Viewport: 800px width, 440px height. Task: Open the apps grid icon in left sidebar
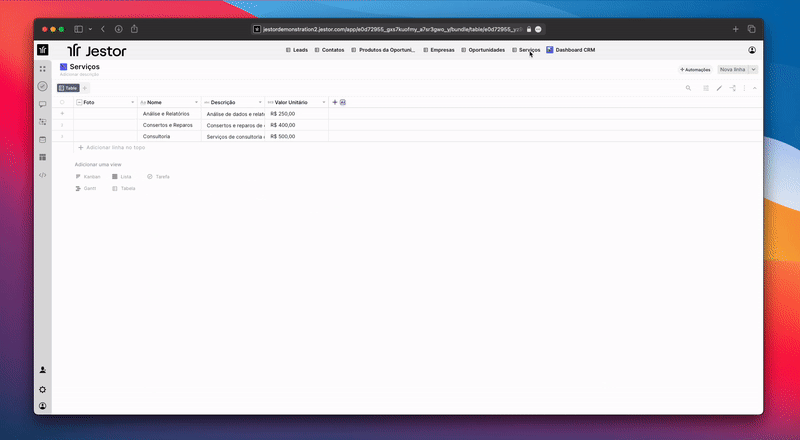[43, 69]
